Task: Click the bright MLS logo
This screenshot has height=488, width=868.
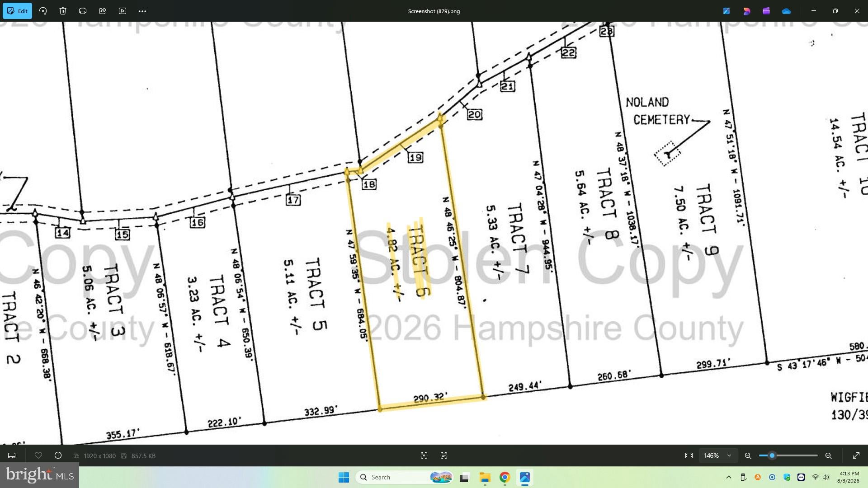Action: 40,475
